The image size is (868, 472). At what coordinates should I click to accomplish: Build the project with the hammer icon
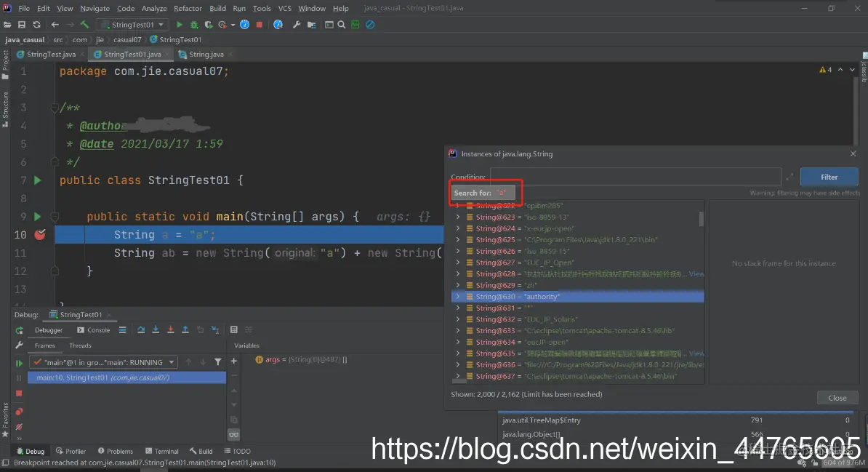[85, 25]
